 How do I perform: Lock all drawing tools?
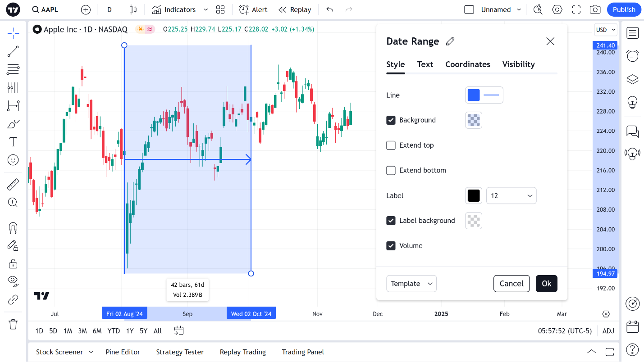tap(13, 263)
